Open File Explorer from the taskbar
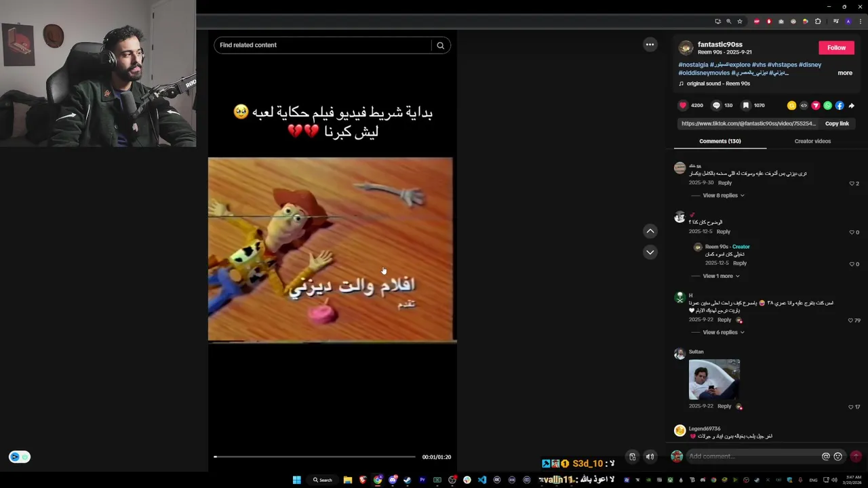The image size is (868, 488). [347, 480]
